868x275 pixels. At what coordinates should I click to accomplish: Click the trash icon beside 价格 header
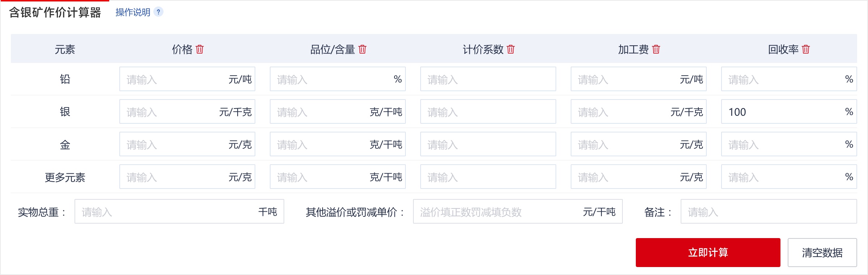click(x=200, y=49)
